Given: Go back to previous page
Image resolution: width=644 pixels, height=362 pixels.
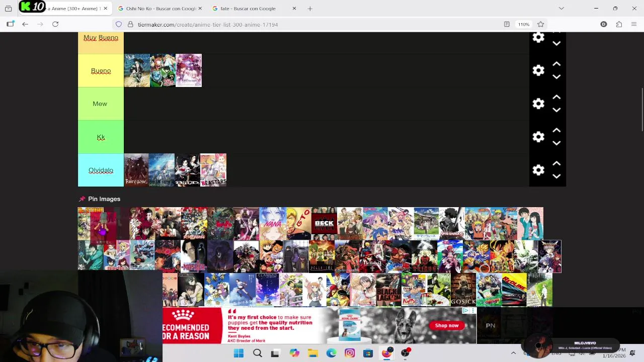Looking at the screenshot, I should (25, 24).
